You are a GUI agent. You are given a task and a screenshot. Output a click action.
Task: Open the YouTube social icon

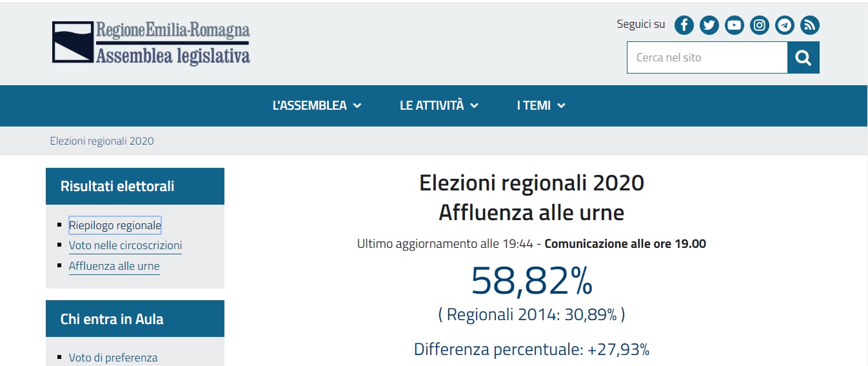pyautogui.click(x=735, y=25)
